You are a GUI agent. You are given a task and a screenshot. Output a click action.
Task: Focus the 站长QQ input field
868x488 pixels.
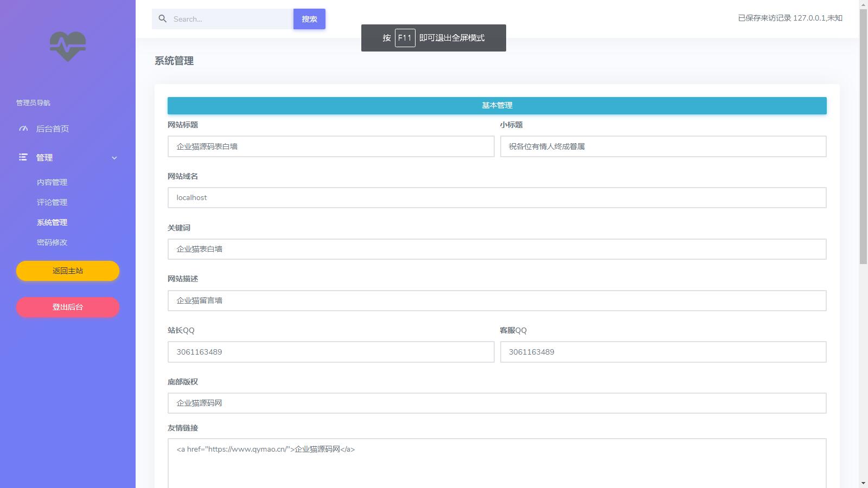(331, 352)
